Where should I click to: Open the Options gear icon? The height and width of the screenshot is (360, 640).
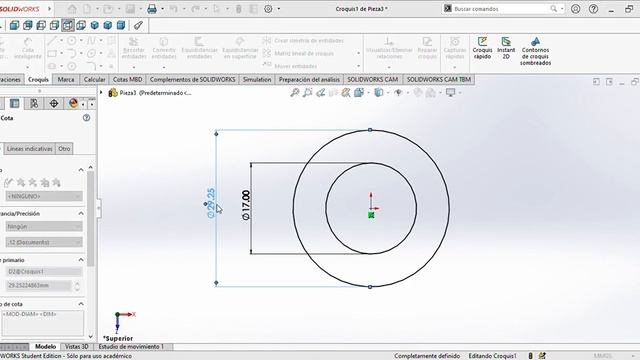[268, 9]
